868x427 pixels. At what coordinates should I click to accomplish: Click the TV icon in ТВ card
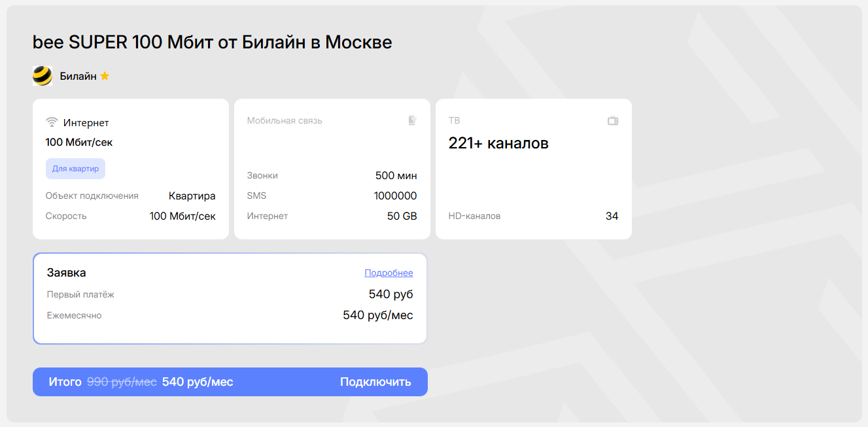[x=613, y=120]
